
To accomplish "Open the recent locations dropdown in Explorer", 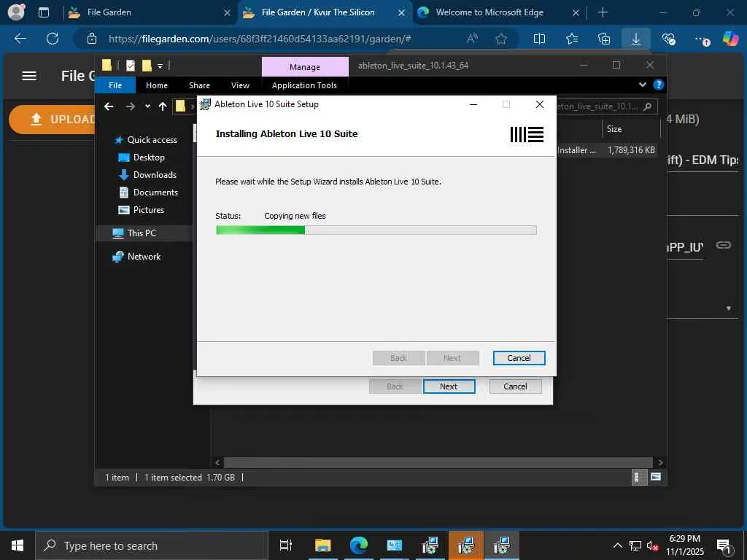I will tap(147, 106).
